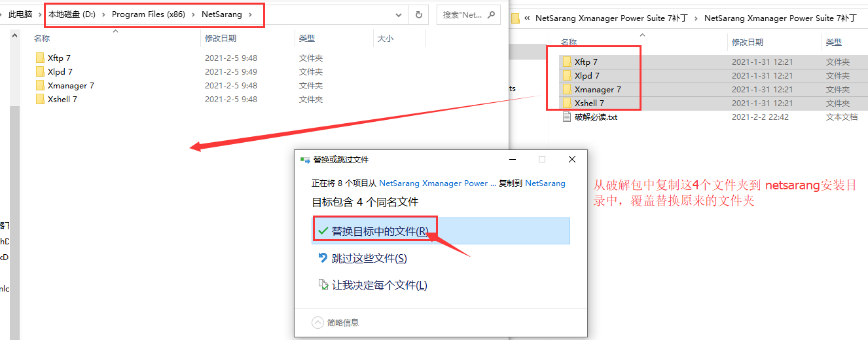Expand chevron after 此电脑 breadcrumb
The height and width of the screenshot is (340, 868).
(x=39, y=14)
